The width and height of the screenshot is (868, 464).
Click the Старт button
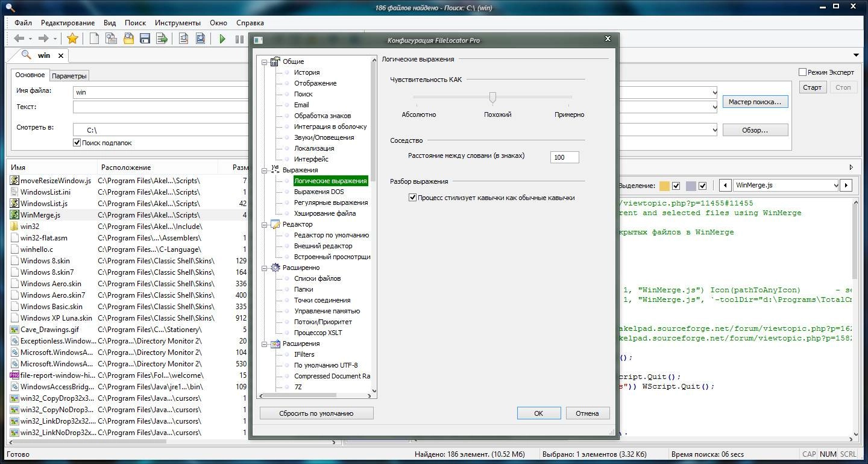[x=813, y=87]
